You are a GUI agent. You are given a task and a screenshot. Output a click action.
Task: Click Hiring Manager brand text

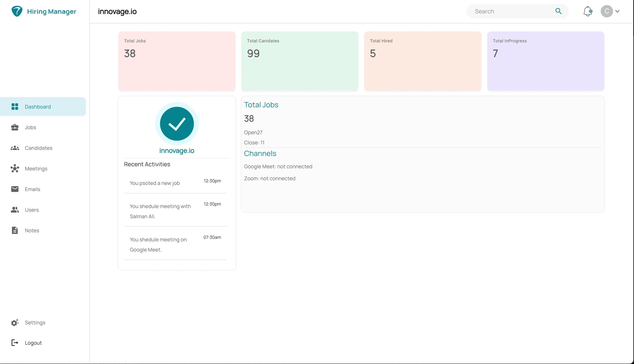[x=52, y=12]
